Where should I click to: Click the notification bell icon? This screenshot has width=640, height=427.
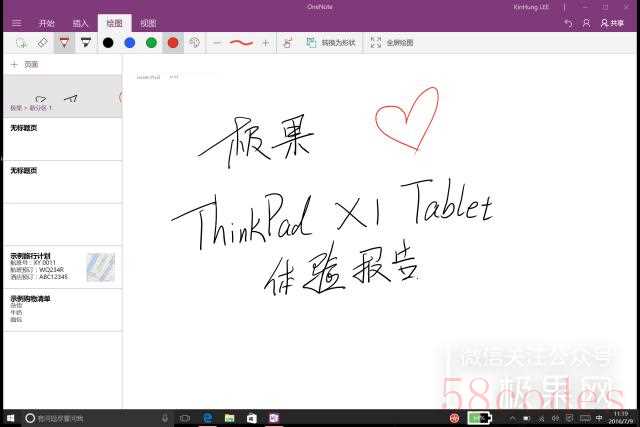588,22
